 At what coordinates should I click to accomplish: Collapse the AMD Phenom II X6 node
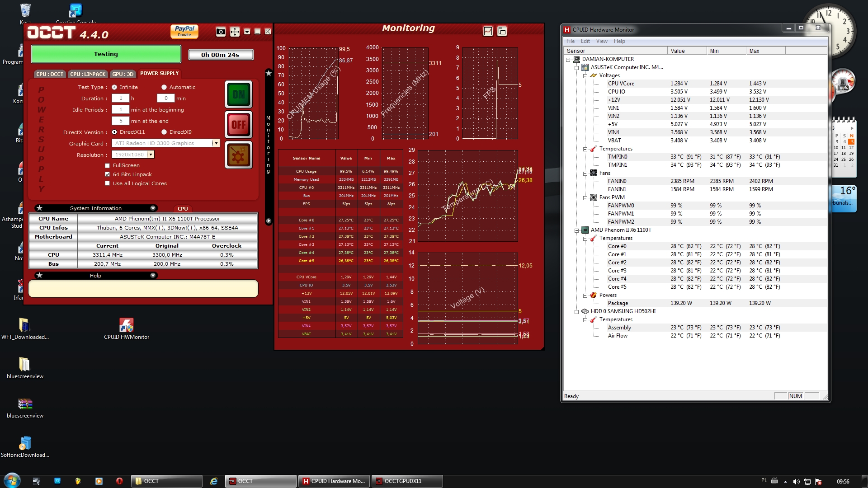(x=577, y=230)
